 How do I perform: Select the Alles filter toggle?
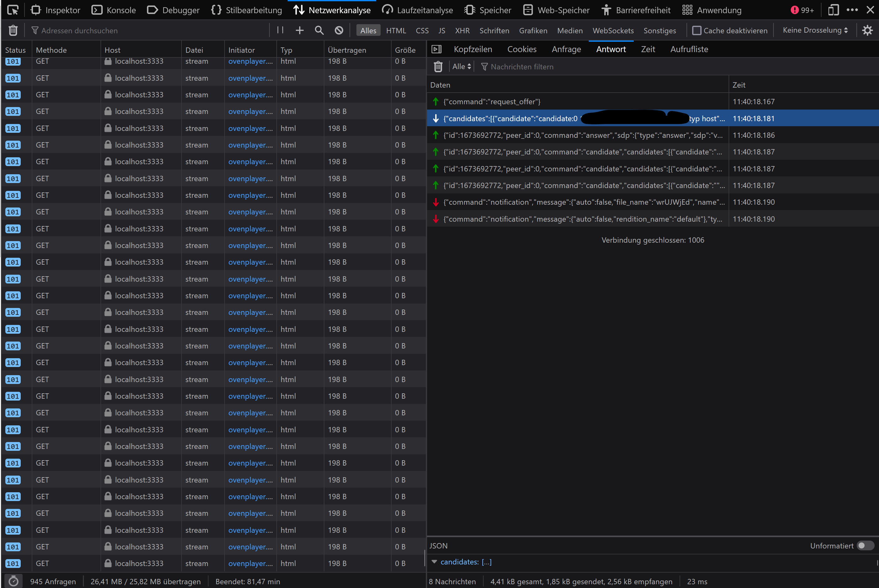click(x=368, y=30)
